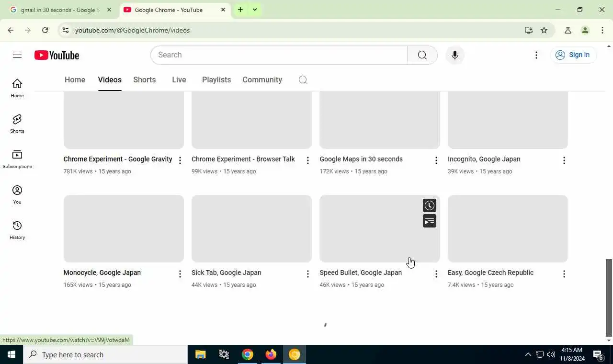
Task: Install app icon in address bar
Action: click(529, 30)
